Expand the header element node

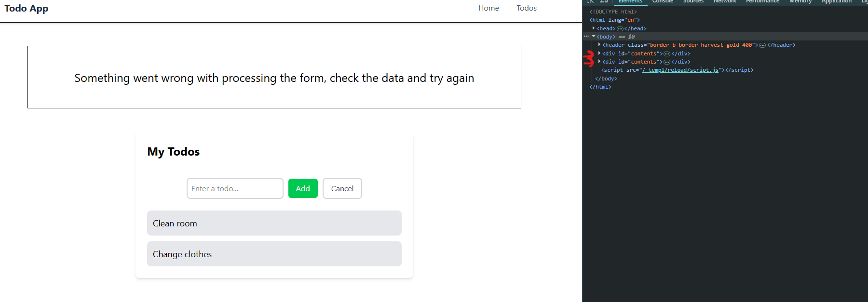point(599,45)
